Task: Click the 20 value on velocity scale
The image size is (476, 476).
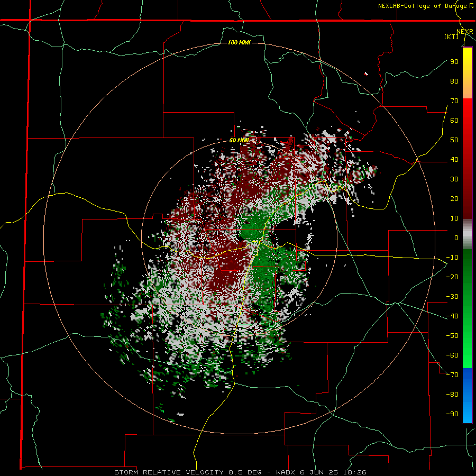Action: click(x=454, y=198)
